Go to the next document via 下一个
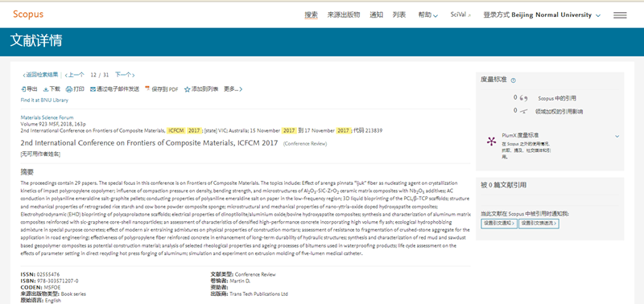The height and width of the screenshot is (304, 644). (x=125, y=75)
